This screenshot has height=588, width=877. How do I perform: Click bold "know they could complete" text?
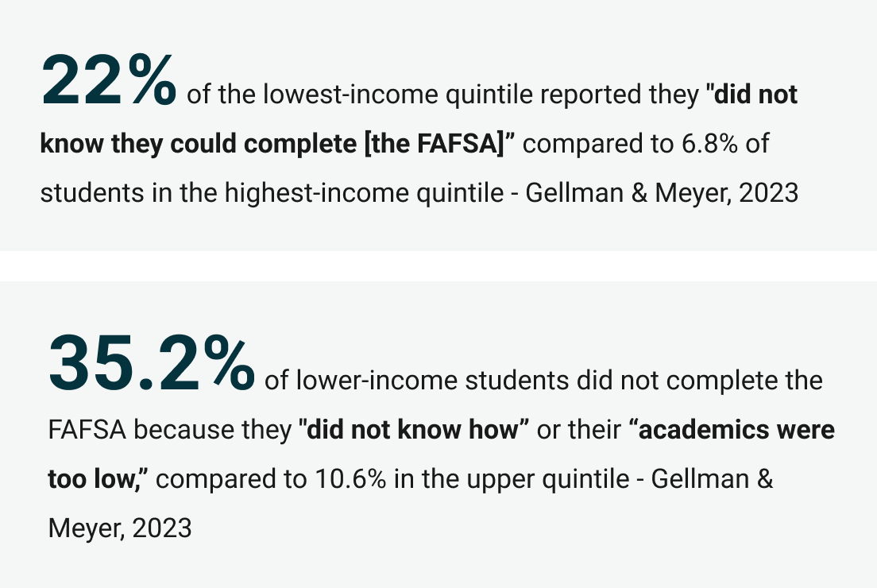(x=199, y=144)
